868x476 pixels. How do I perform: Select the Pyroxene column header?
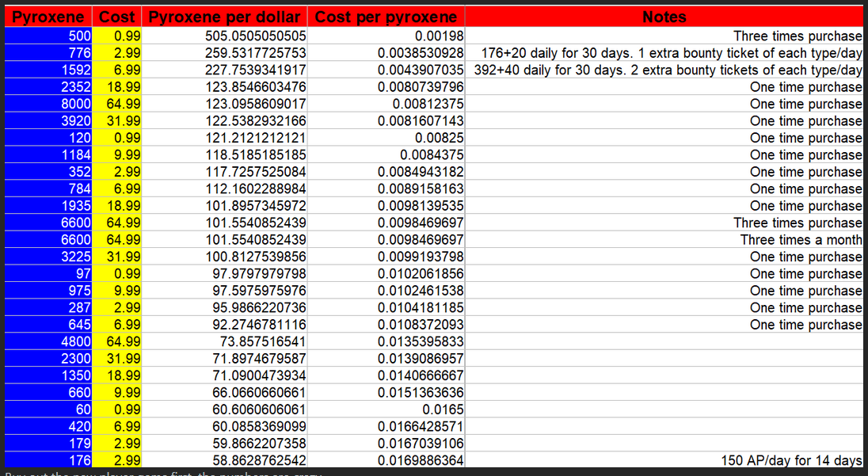pos(48,17)
